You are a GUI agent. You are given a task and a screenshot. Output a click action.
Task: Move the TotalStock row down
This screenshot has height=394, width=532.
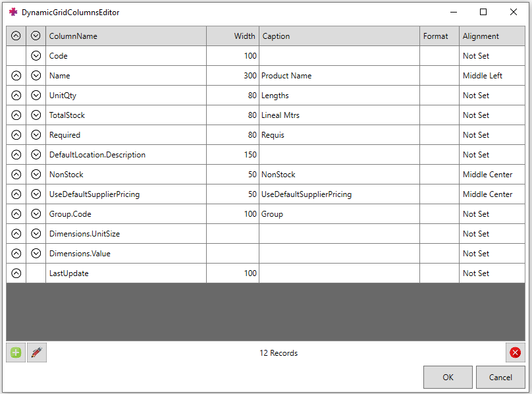pyautogui.click(x=36, y=115)
